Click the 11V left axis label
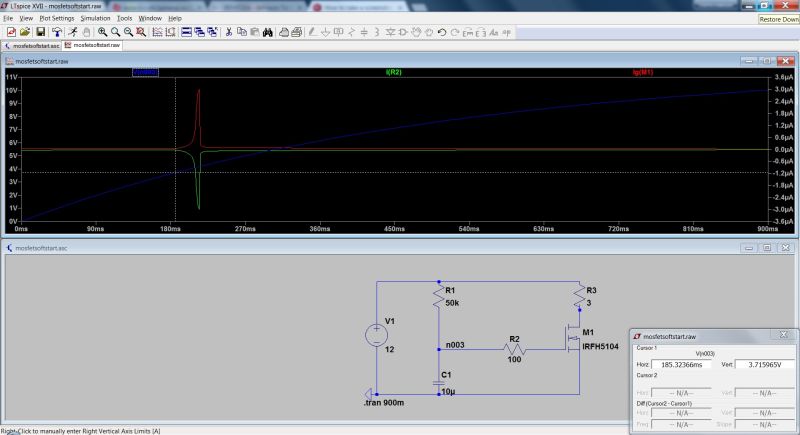800x435 pixels. pyautogui.click(x=11, y=77)
